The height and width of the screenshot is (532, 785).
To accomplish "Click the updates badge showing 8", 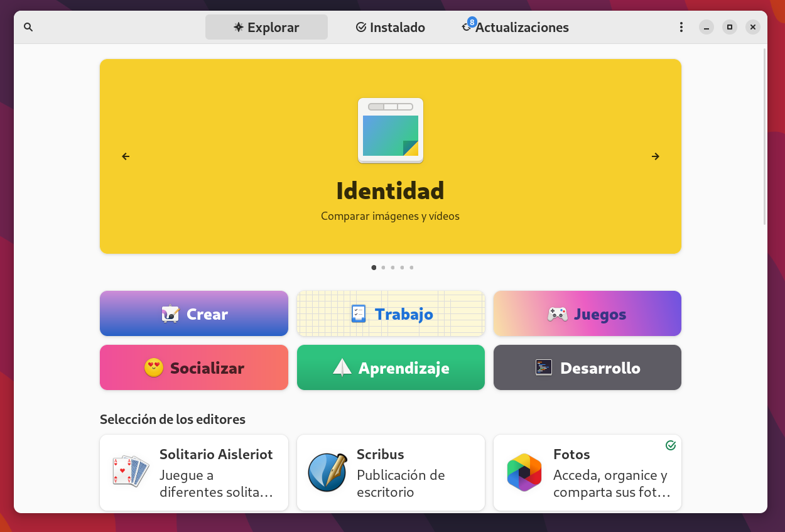I will coord(472,22).
